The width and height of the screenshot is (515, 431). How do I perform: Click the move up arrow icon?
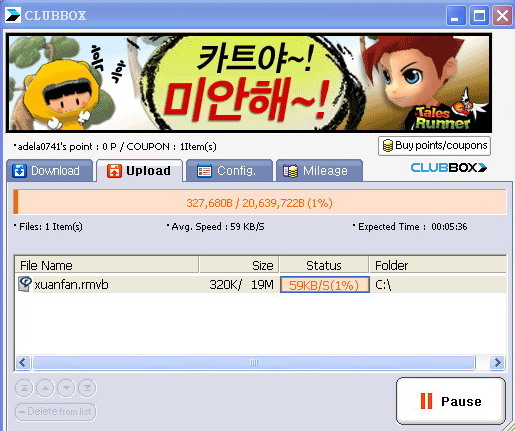click(x=45, y=388)
